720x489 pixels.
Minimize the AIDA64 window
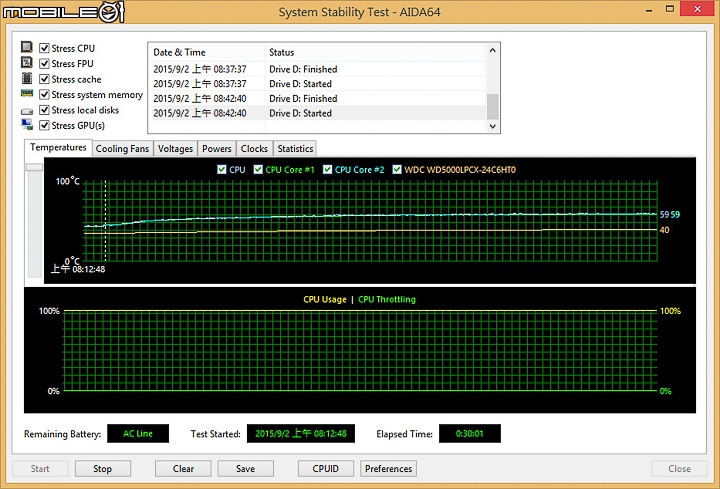click(649, 10)
